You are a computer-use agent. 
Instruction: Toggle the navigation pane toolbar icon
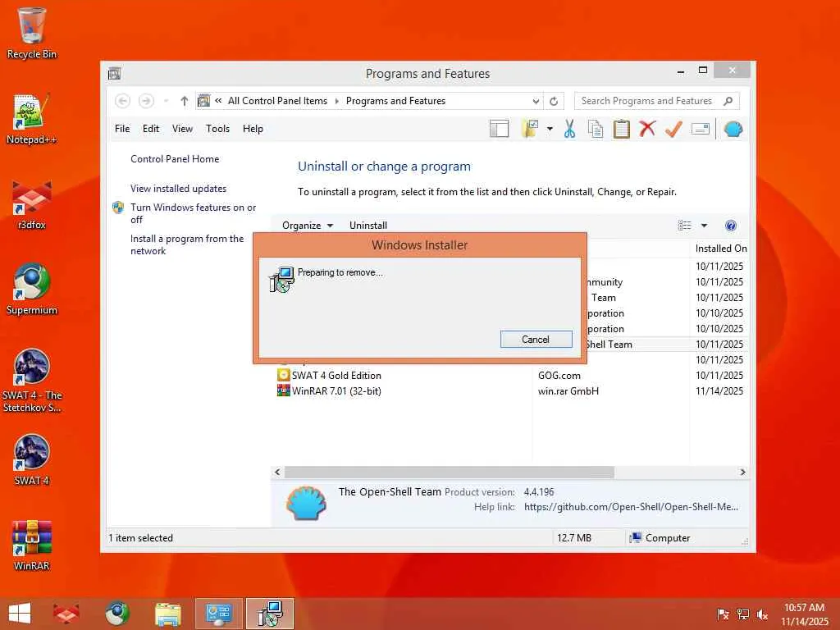click(499, 129)
